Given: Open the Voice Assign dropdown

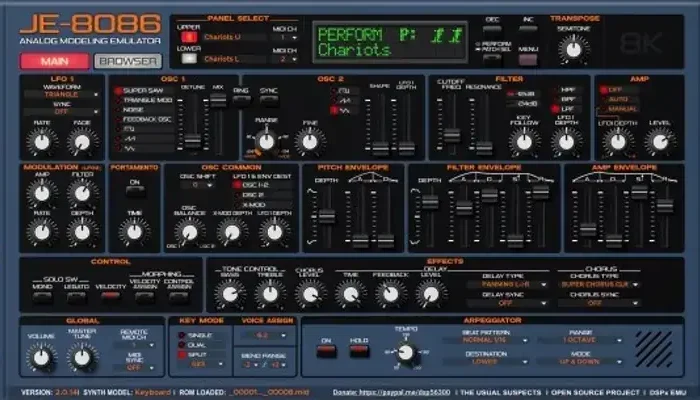Looking at the screenshot, I should pyautogui.click(x=264, y=335).
